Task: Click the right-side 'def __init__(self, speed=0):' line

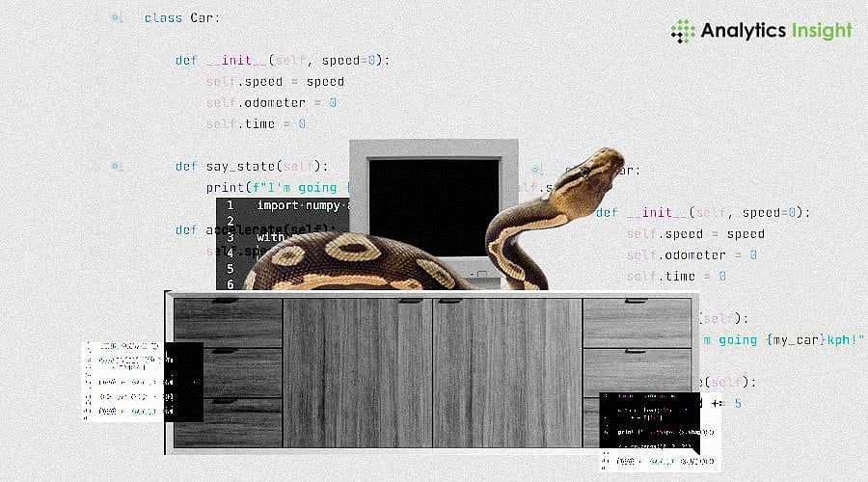Action: [x=703, y=213]
